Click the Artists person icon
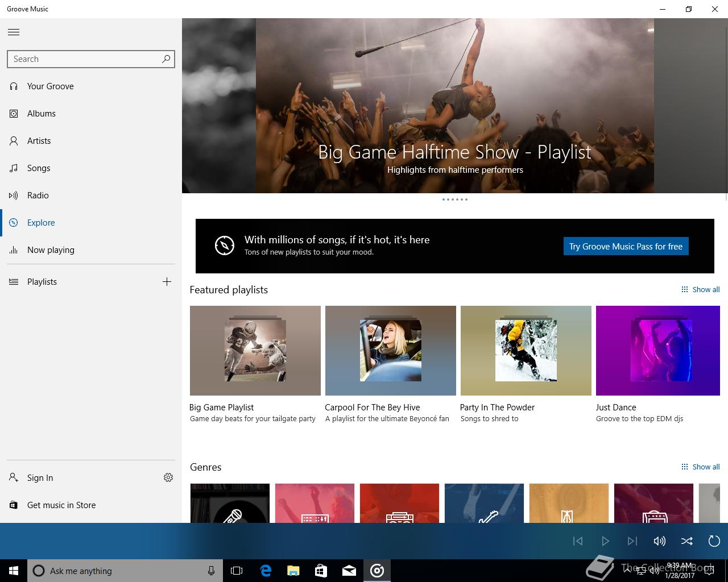Viewport: 728px width, 582px height. [x=14, y=141]
